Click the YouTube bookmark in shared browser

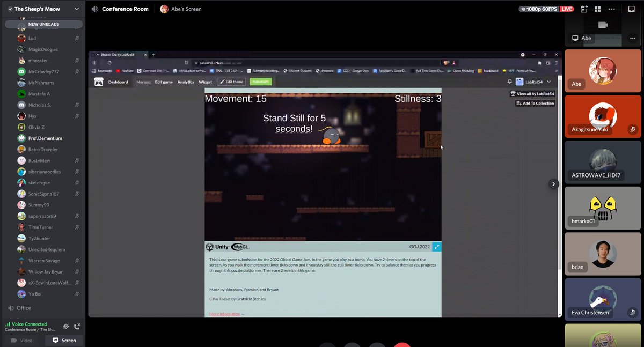point(125,70)
